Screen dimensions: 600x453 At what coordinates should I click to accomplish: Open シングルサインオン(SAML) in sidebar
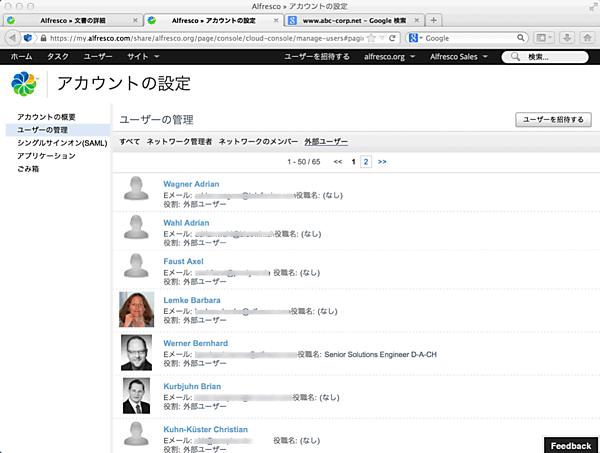[59, 143]
